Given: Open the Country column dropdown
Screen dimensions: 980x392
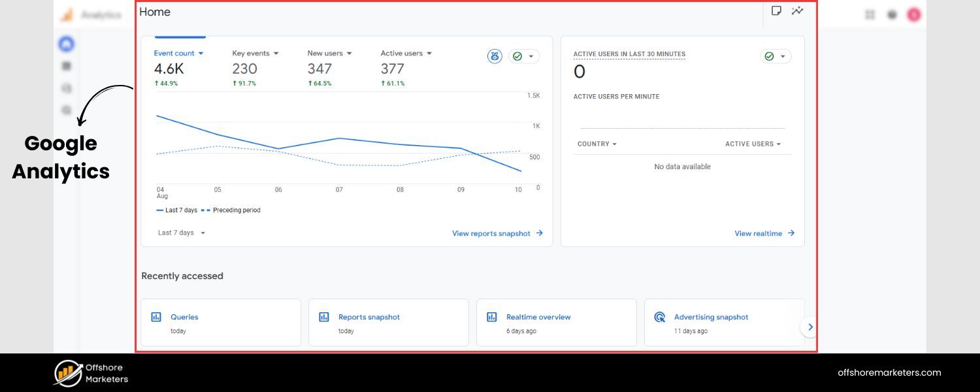Looking at the screenshot, I should pyautogui.click(x=596, y=144).
